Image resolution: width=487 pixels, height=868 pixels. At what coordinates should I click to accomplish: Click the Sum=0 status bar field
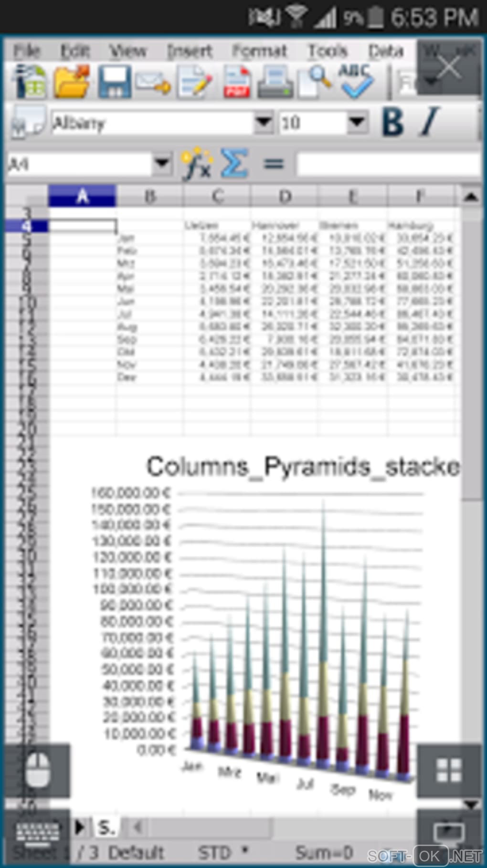(x=324, y=852)
